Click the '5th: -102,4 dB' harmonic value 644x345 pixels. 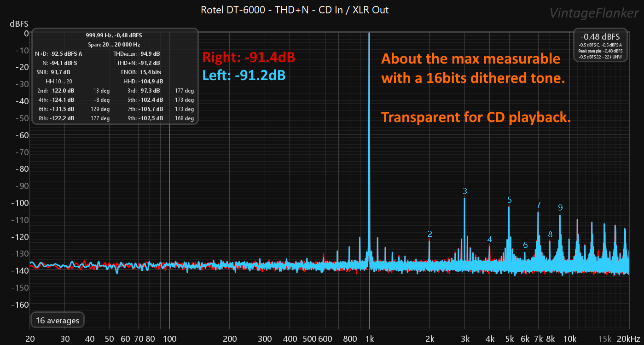[145, 100]
